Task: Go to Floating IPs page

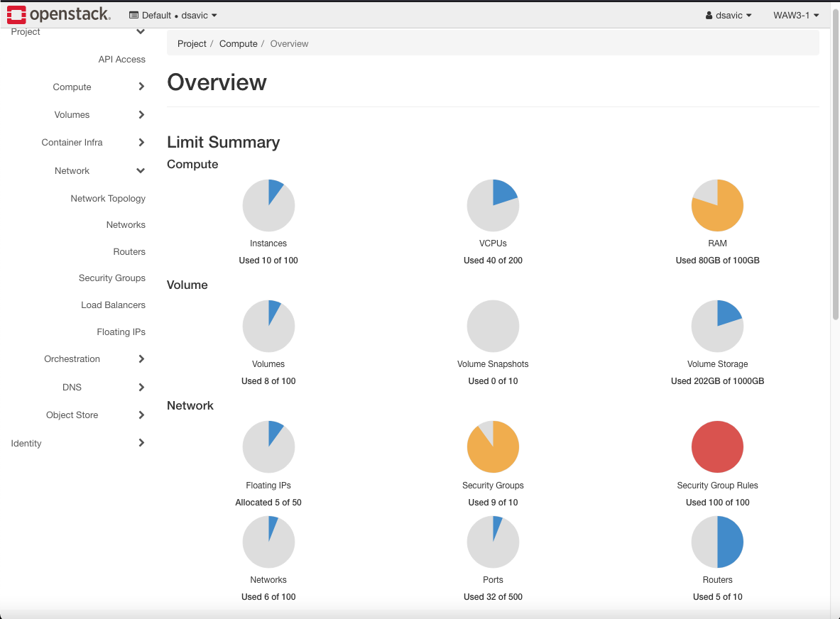Action: [x=121, y=332]
